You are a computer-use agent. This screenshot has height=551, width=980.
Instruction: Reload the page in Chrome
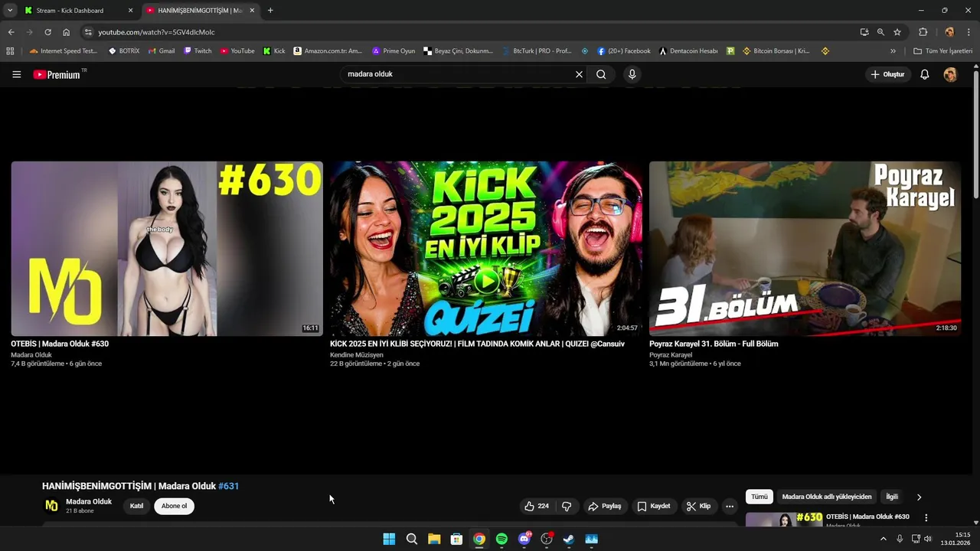pyautogui.click(x=47, y=32)
